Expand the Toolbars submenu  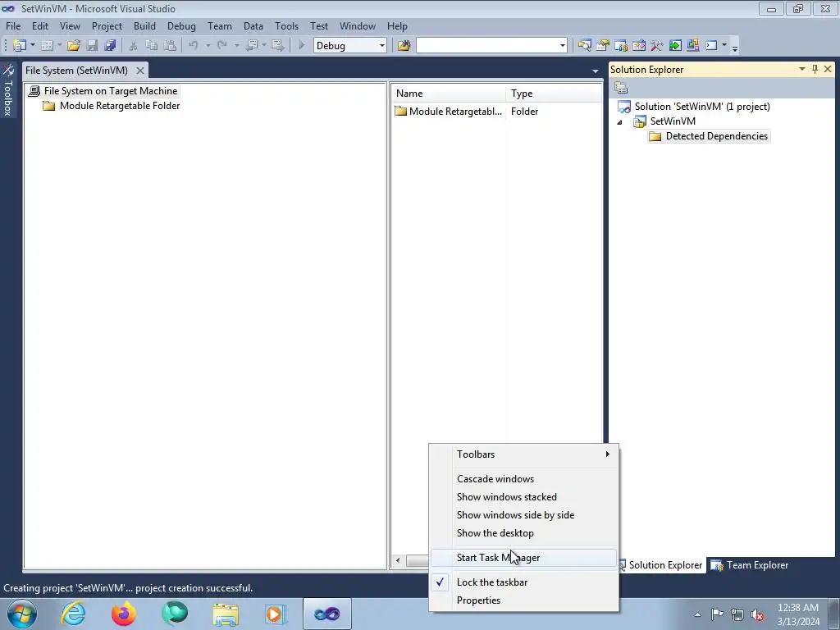point(523,454)
